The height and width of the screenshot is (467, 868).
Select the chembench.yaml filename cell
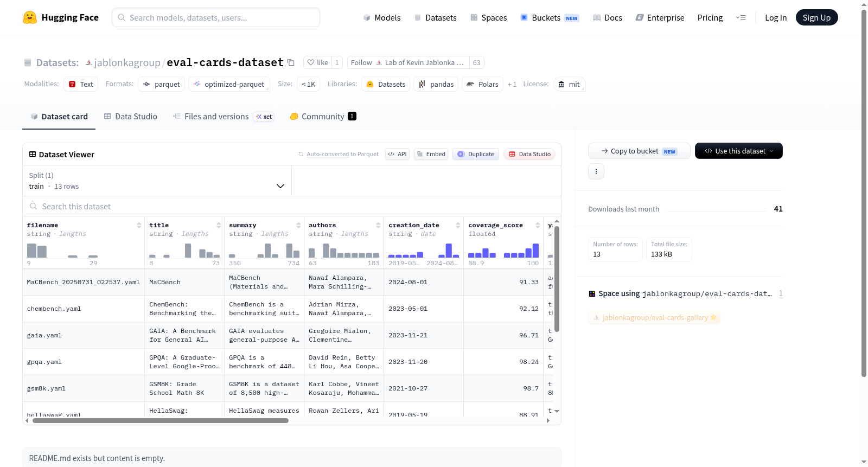click(84, 309)
